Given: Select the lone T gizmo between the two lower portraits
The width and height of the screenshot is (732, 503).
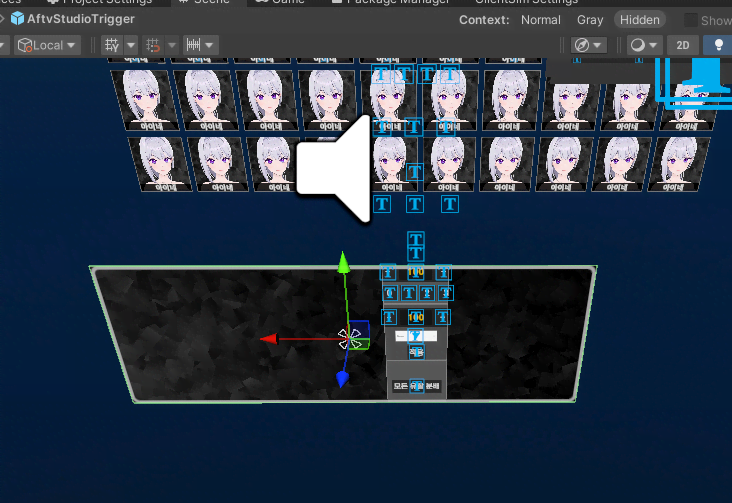Looking at the screenshot, I should (x=414, y=172).
